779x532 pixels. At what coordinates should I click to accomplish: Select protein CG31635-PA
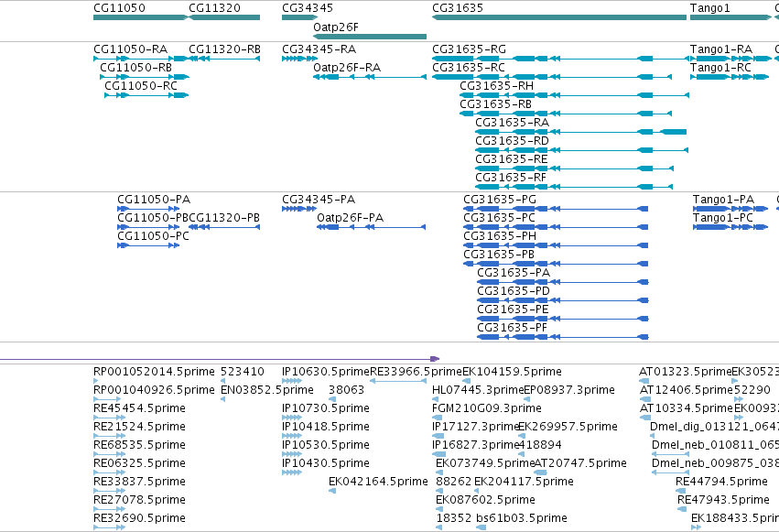click(x=563, y=283)
